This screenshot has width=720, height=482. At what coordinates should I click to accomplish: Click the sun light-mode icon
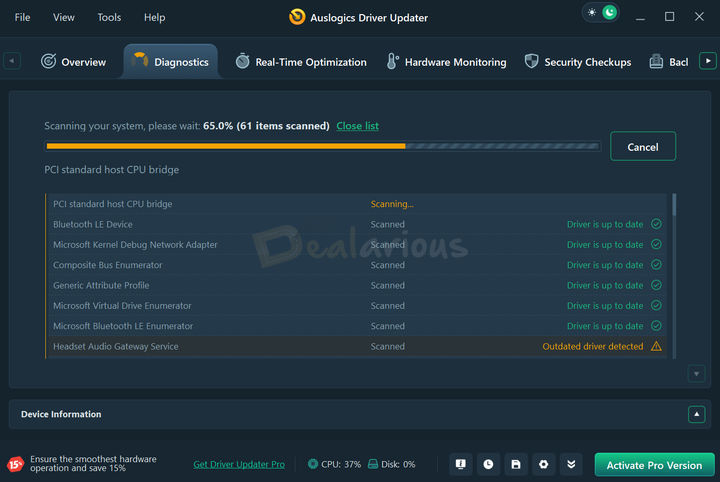click(592, 12)
